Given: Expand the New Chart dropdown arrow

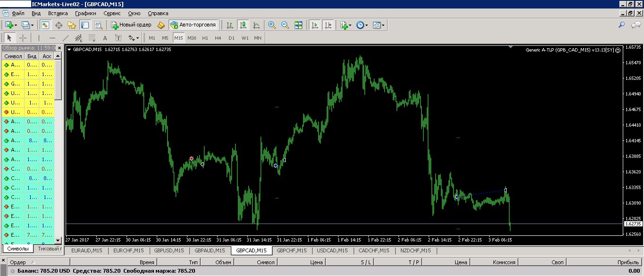Looking at the screenshot, I should 16,25.
